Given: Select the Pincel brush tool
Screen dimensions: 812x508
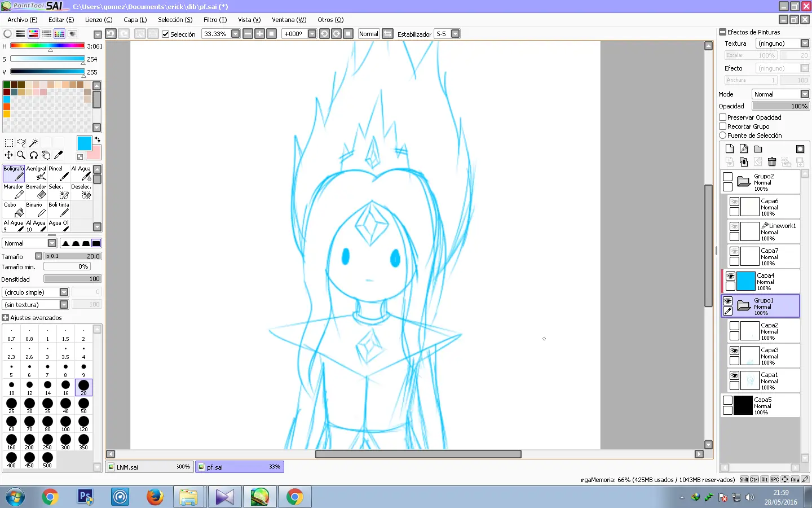Looking at the screenshot, I should (x=59, y=173).
